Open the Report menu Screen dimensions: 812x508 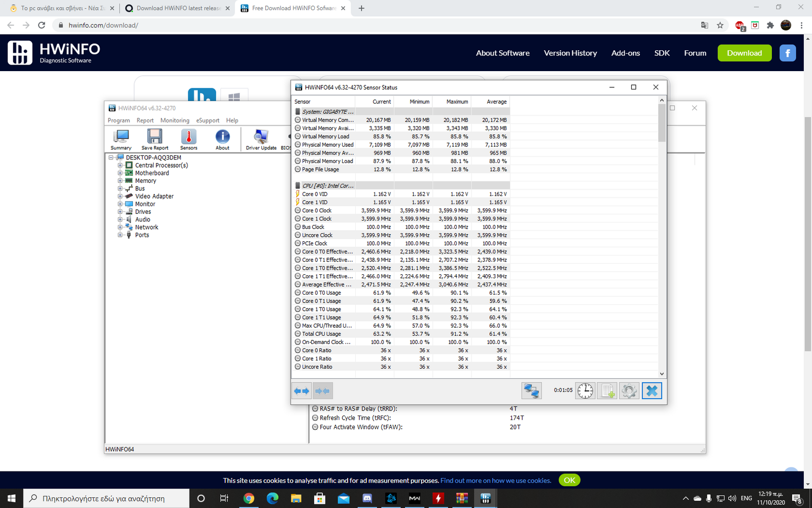tap(145, 120)
